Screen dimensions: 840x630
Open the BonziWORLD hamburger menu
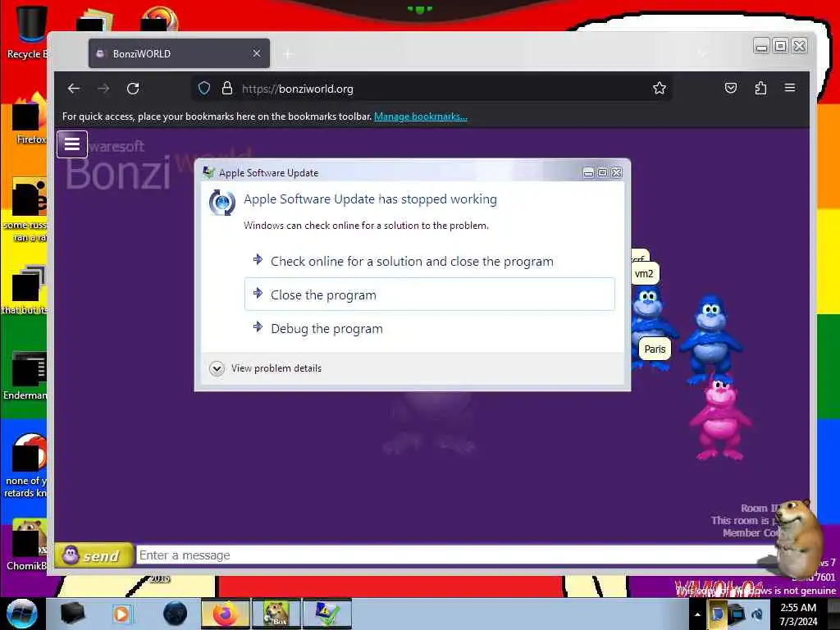(72, 144)
